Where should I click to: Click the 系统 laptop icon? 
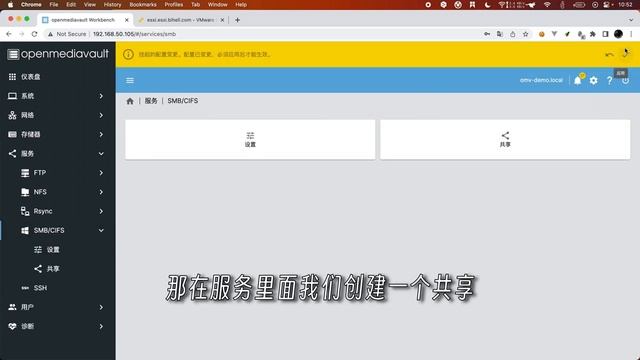coord(12,96)
